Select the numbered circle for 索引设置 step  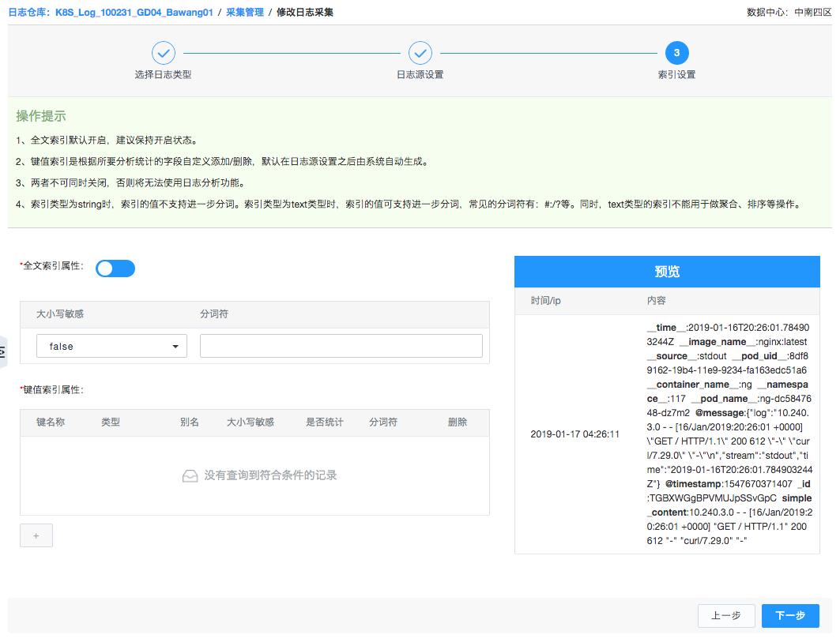coord(676,53)
